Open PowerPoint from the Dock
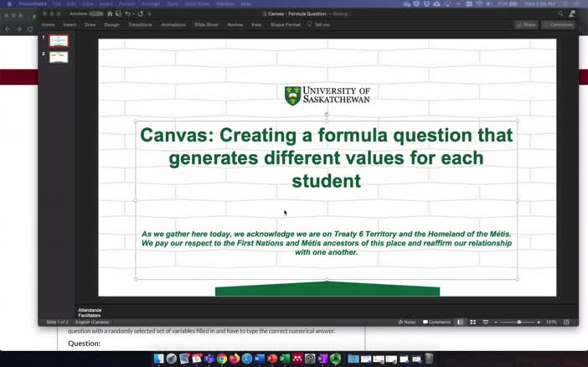588x367 pixels. tap(272, 359)
